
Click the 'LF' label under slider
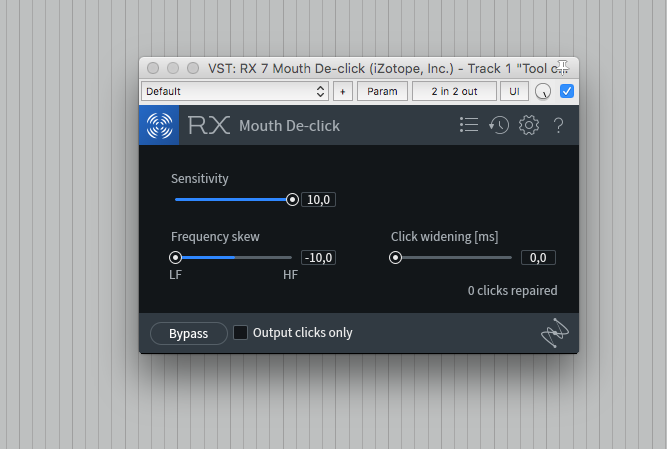(x=175, y=275)
